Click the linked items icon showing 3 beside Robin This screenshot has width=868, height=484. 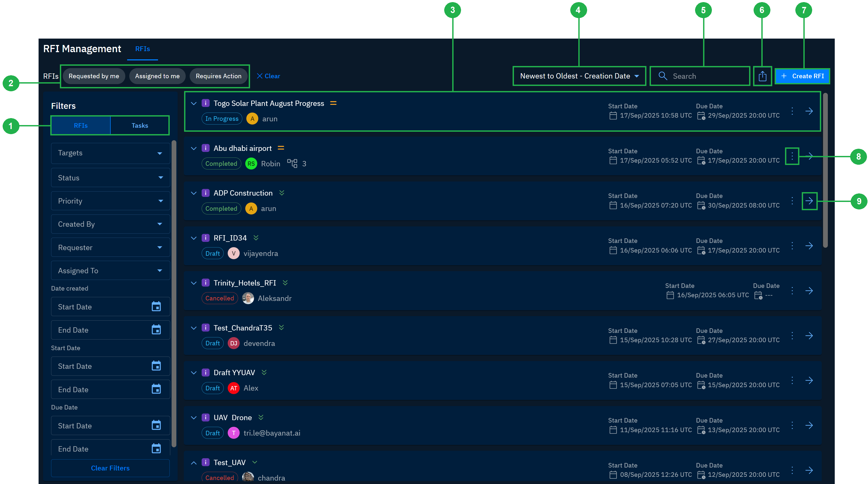pos(292,163)
